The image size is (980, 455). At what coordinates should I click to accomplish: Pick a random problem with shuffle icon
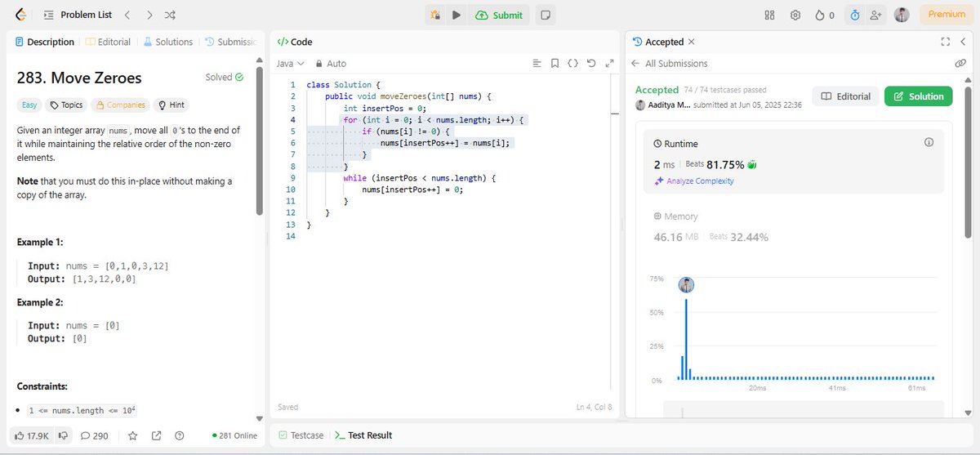tap(170, 15)
